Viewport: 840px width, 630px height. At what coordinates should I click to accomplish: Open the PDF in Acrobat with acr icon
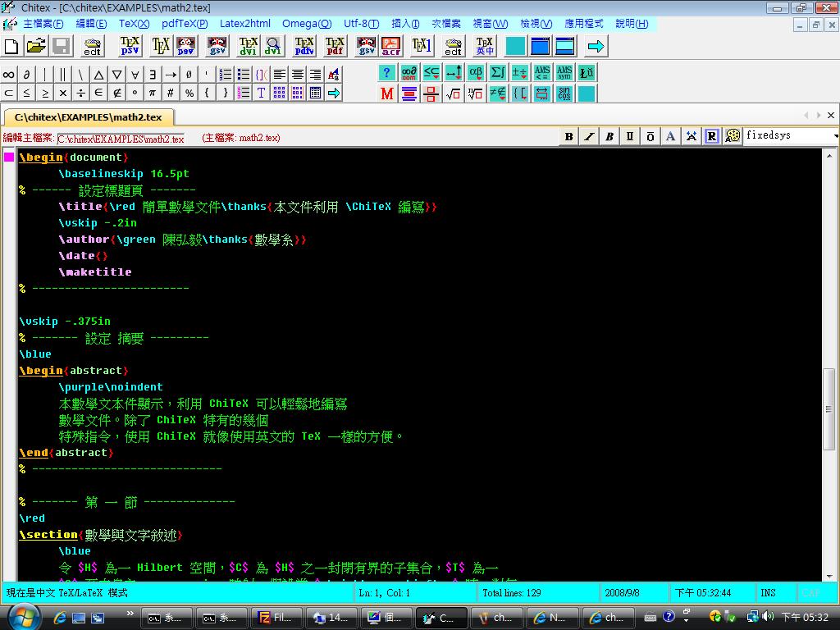click(391, 46)
